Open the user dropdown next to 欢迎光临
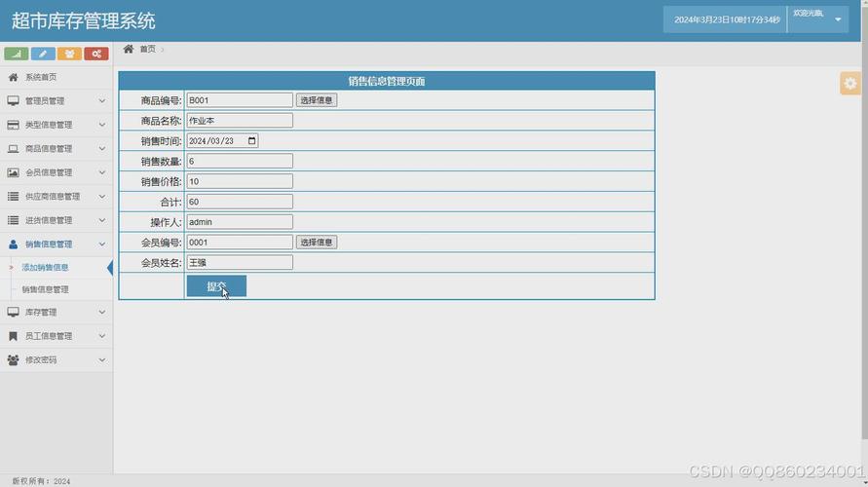The width and height of the screenshot is (868, 487). (x=838, y=19)
